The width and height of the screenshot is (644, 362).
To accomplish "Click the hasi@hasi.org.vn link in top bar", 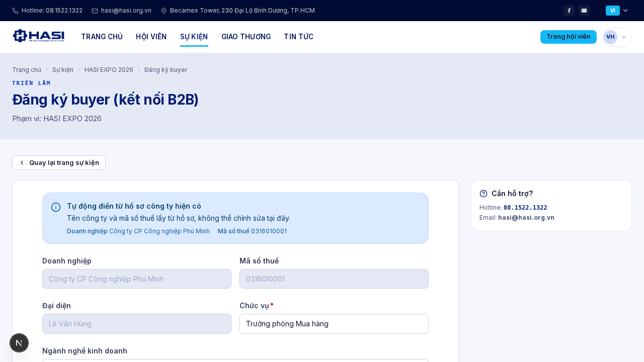I will click(126, 11).
